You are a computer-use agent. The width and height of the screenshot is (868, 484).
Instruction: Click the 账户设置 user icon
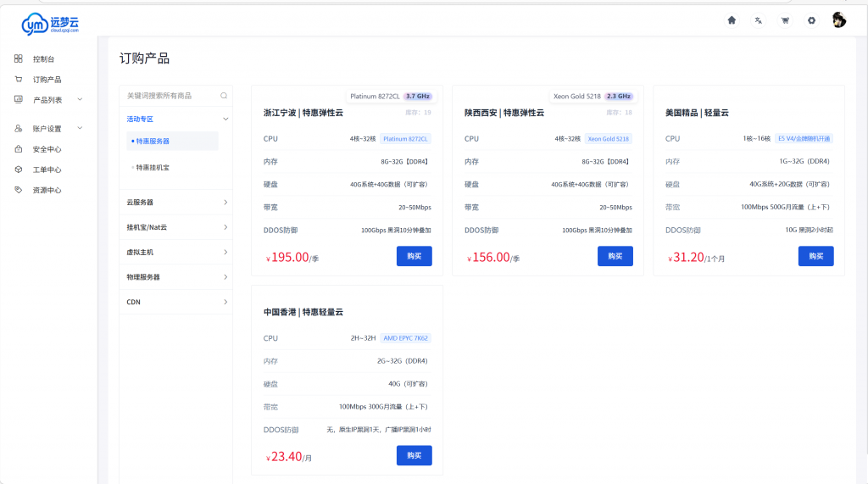coord(19,129)
